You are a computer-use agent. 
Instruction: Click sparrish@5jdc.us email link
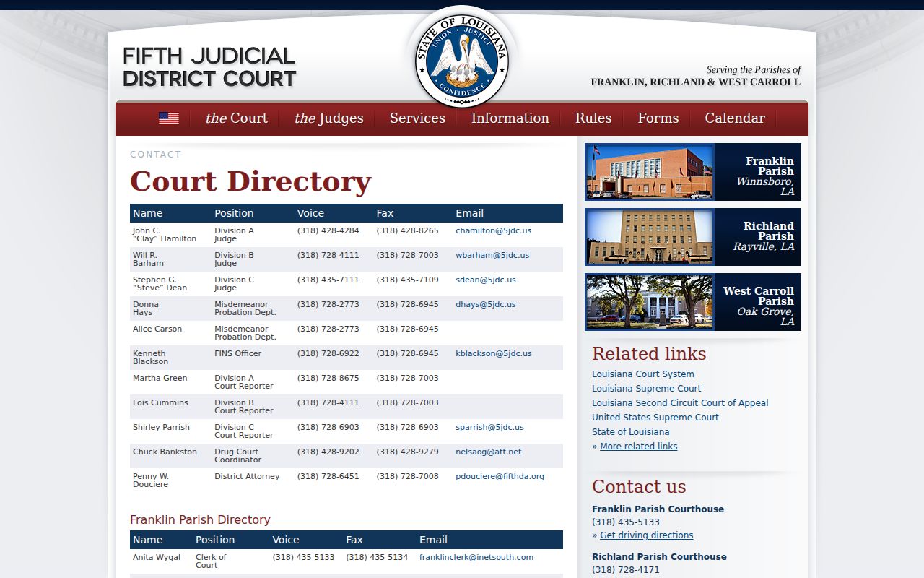pyautogui.click(x=489, y=428)
